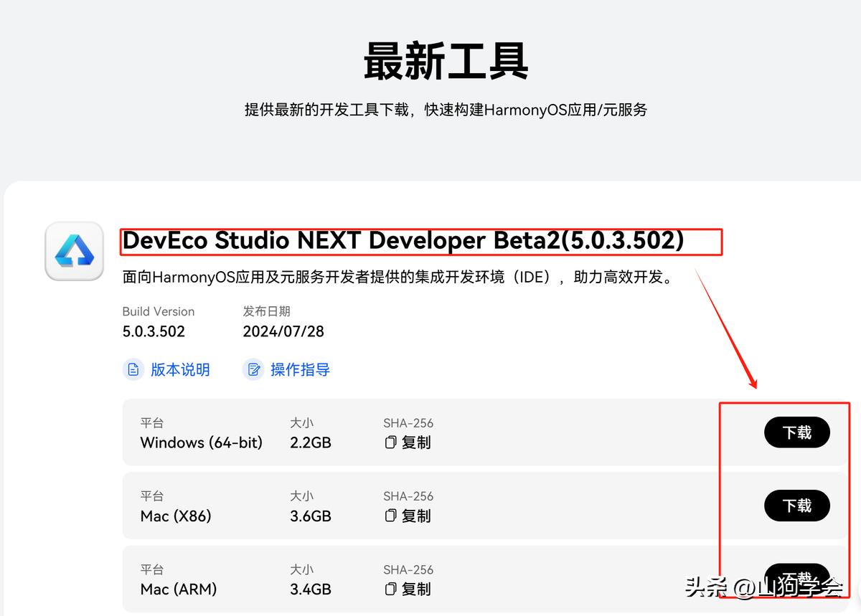Click the DevEco Studio app logo

(75, 251)
